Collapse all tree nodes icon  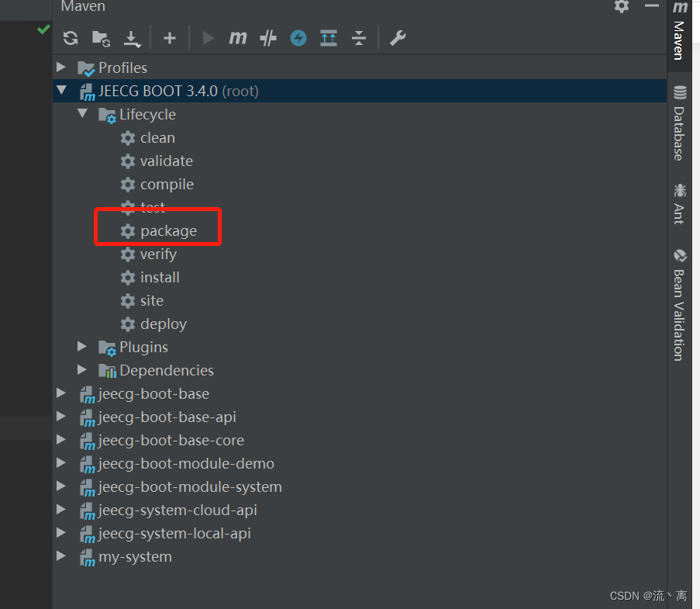coord(358,38)
